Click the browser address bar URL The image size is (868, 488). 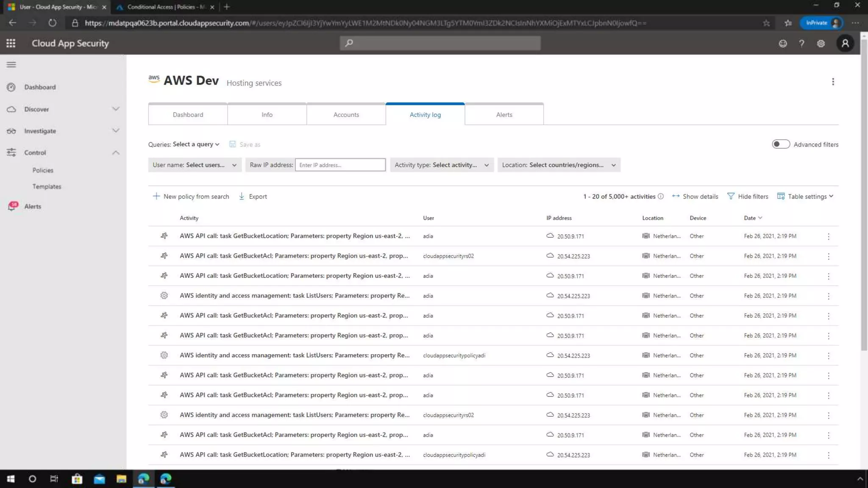click(365, 23)
